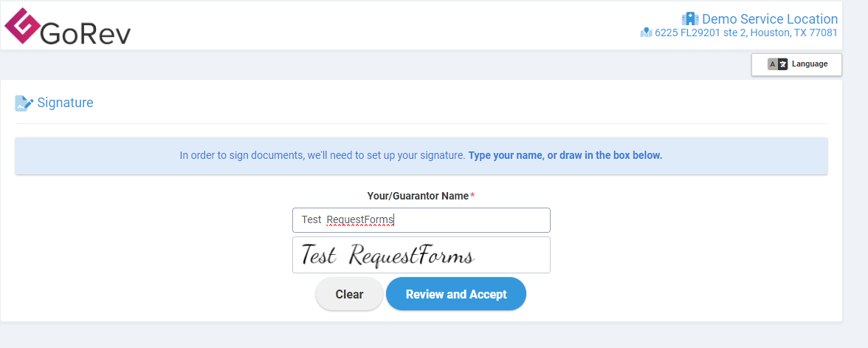Click the signature document pen icon
This screenshot has height=348, width=868.
pyautogui.click(x=24, y=103)
